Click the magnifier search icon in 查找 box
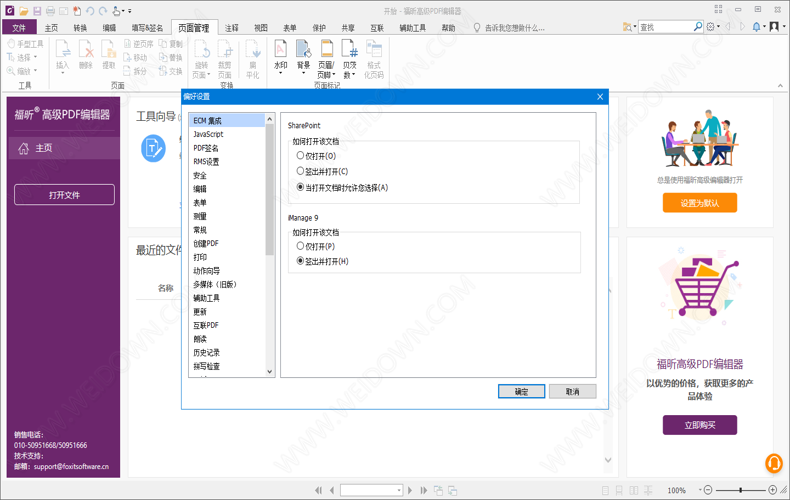The width and height of the screenshot is (790, 500). point(698,26)
